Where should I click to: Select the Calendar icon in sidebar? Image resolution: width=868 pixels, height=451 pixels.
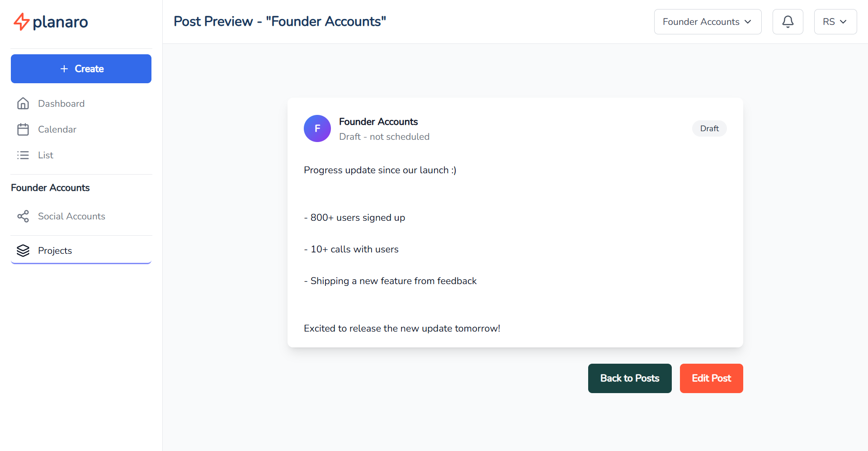coord(23,129)
